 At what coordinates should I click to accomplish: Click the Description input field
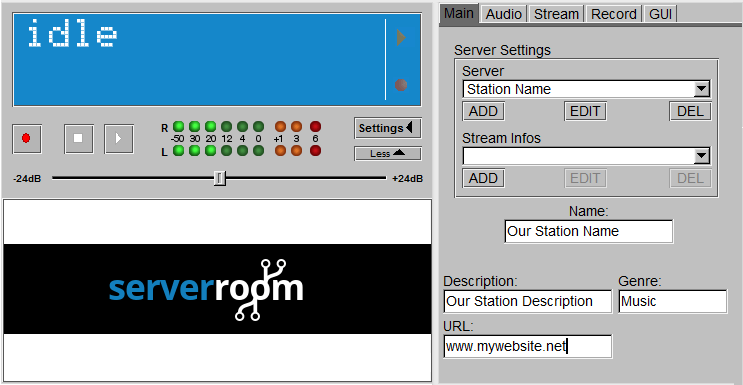point(528,302)
